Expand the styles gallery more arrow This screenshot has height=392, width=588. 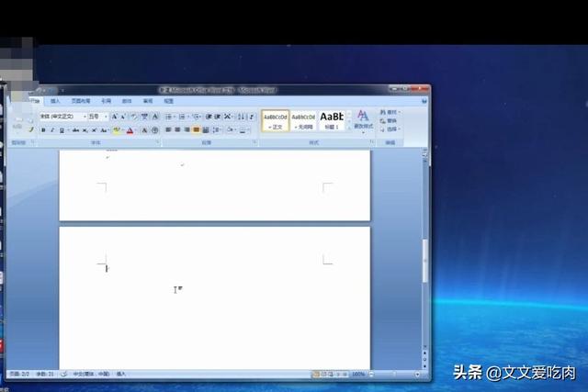click(349, 128)
